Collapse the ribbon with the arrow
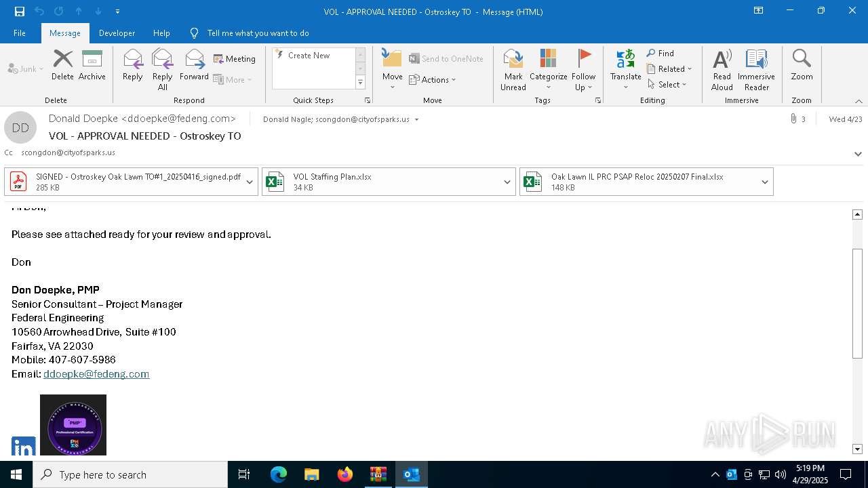 point(859,101)
